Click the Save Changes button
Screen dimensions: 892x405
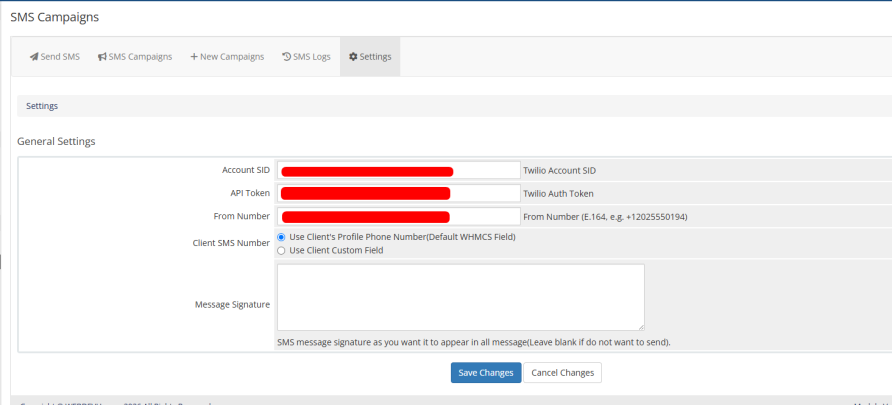[x=486, y=373]
